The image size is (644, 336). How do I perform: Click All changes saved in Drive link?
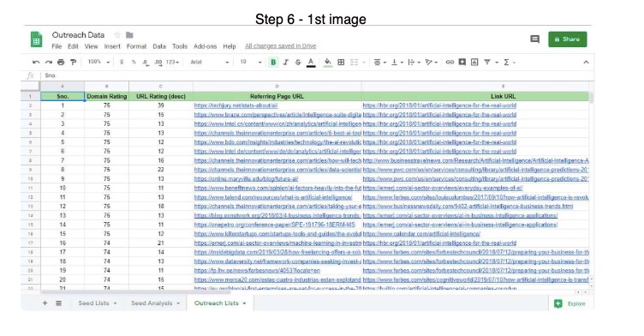click(281, 46)
